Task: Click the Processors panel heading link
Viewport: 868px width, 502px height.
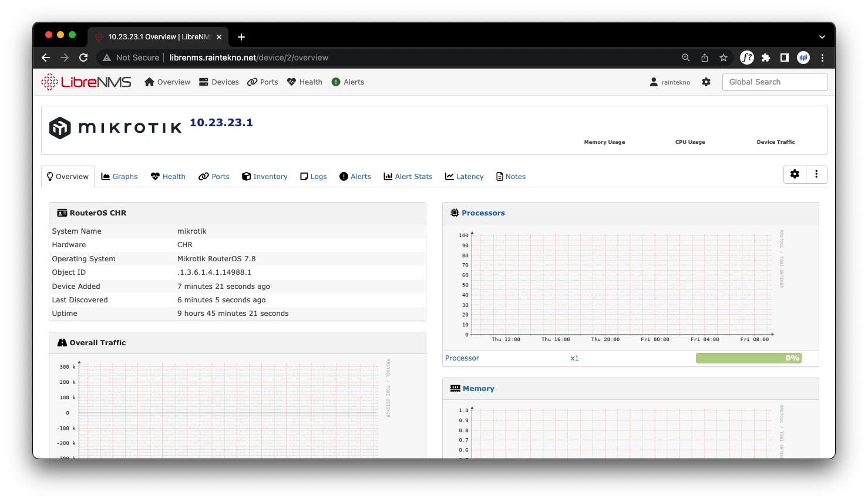Action: pos(483,213)
